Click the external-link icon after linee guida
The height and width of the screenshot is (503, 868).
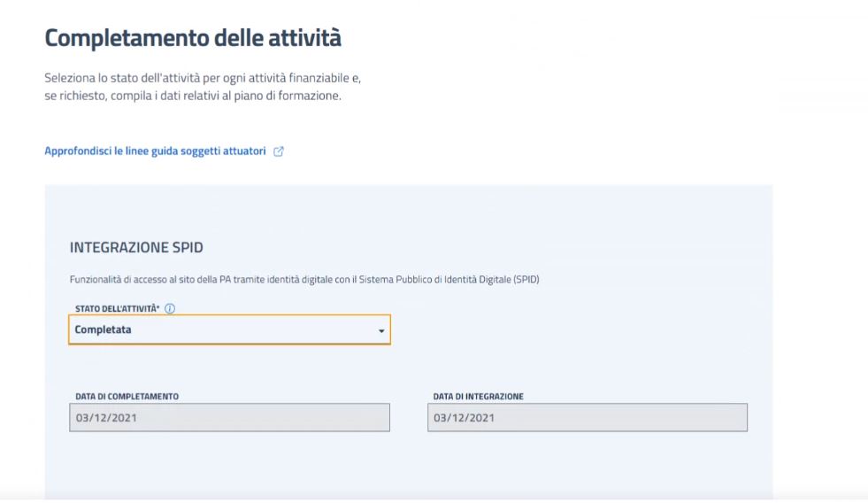pyautogui.click(x=279, y=151)
